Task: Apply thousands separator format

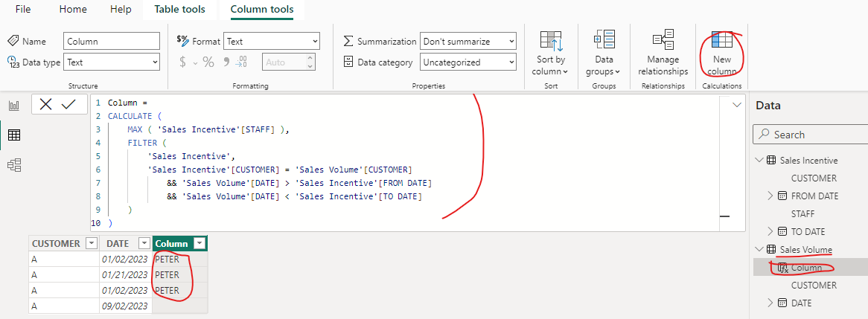Action: 226,62
